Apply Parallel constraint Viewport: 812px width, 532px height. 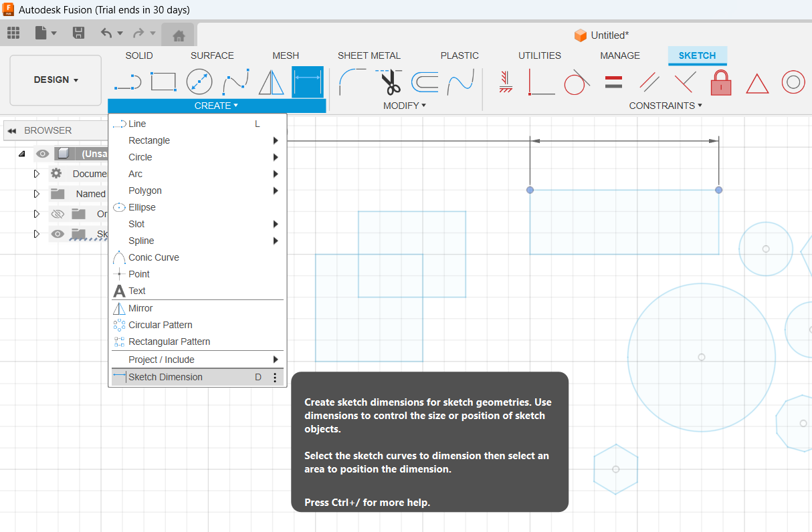click(x=649, y=82)
